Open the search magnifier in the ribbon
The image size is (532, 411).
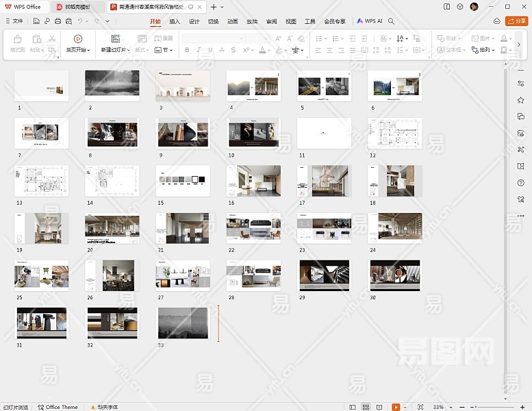click(x=392, y=21)
